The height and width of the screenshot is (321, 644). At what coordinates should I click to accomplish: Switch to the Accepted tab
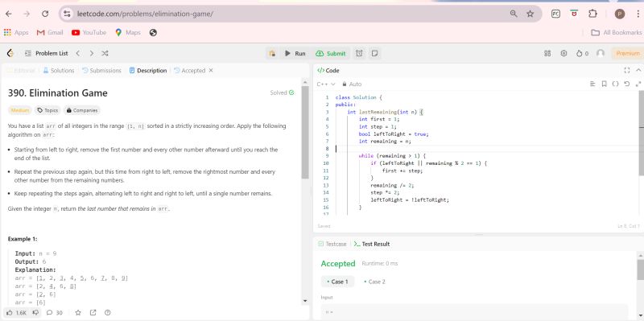click(x=189, y=71)
